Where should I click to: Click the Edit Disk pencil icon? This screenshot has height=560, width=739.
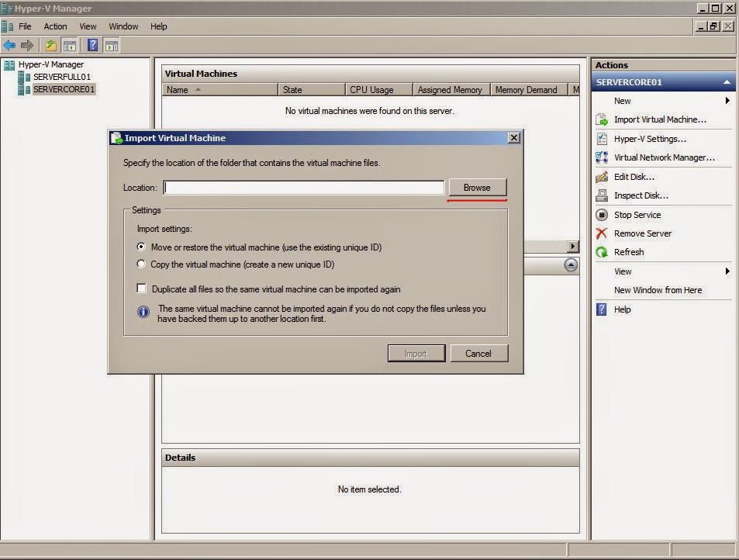click(602, 177)
